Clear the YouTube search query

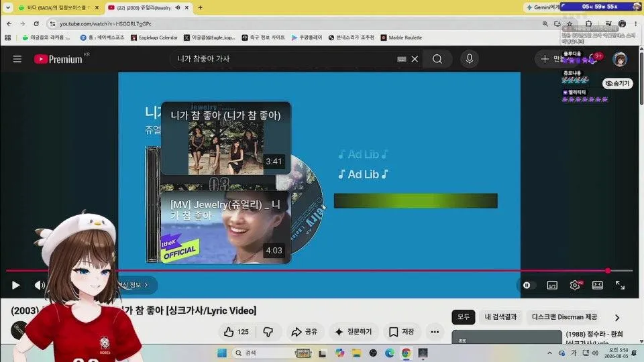pos(415,59)
